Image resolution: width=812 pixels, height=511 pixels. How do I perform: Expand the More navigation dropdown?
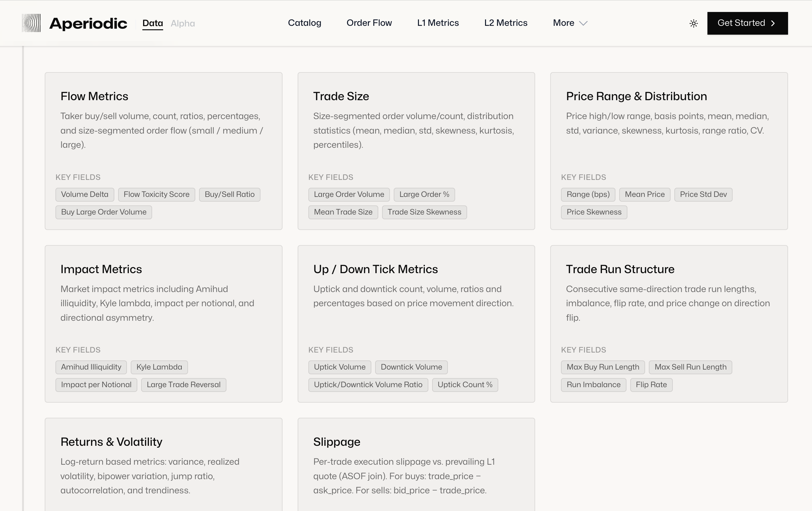coord(570,23)
